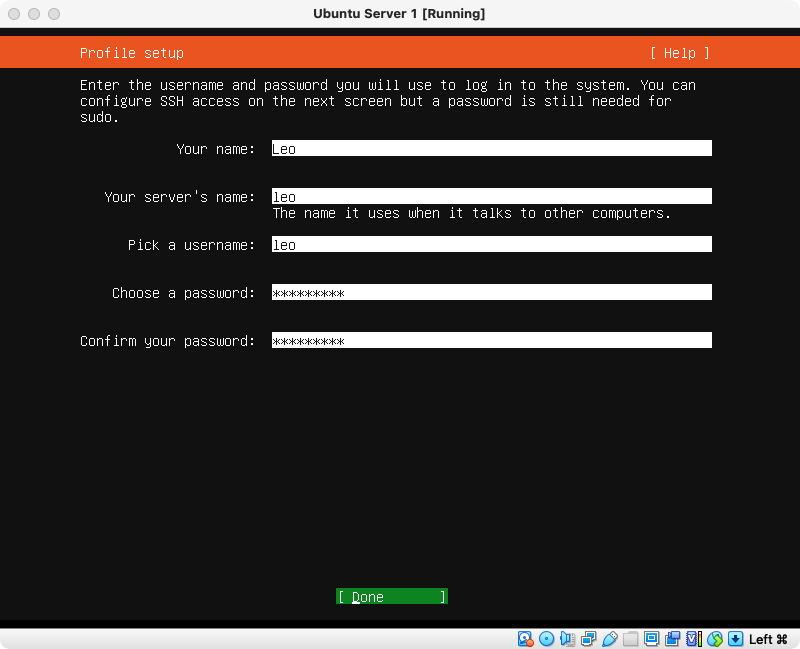Screen dimensions: 800x649
Task: Minimize the Ubuntu Server 1 window
Action: pyautogui.click(x=34, y=14)
